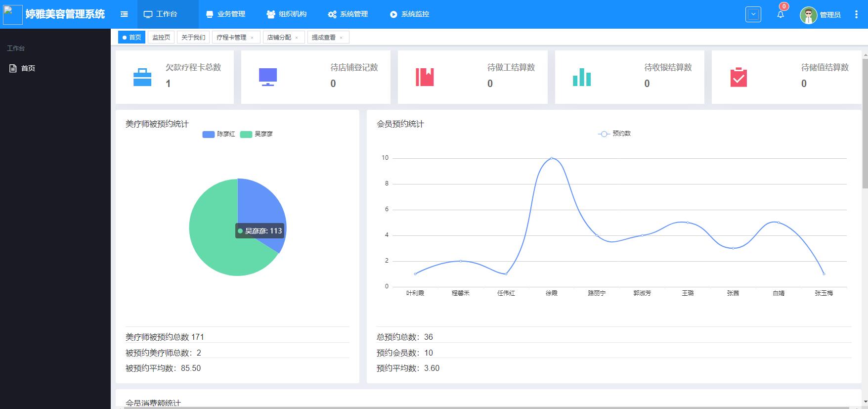Select 首页 in the left sidebar
Screen dimensions: 868x409
[28, 68]
